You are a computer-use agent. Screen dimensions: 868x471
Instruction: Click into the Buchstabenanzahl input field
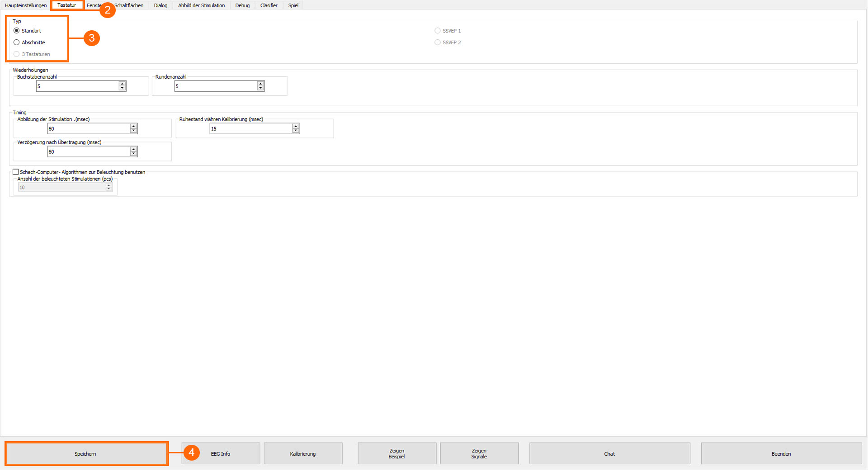pos(77,86)
